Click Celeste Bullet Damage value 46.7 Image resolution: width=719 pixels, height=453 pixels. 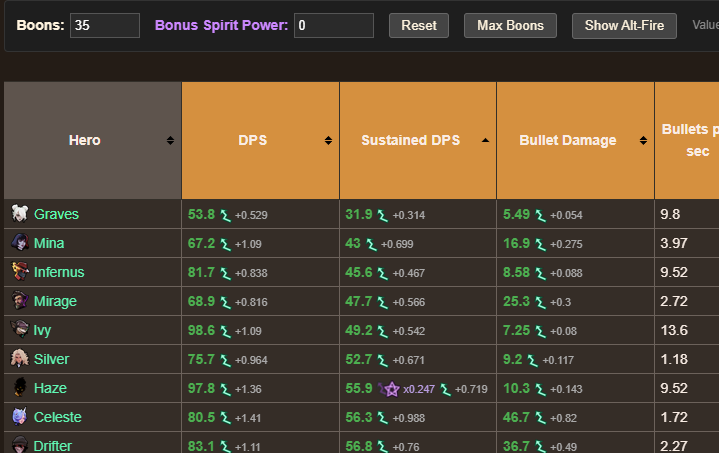(516, 417)
